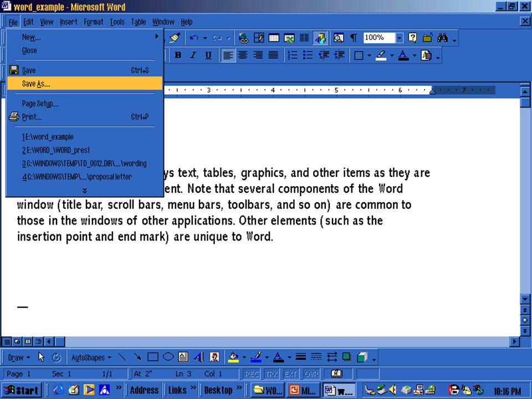The image size is (532, 399).
Task: Click the Outside Border icon
Action: (359, 55)
